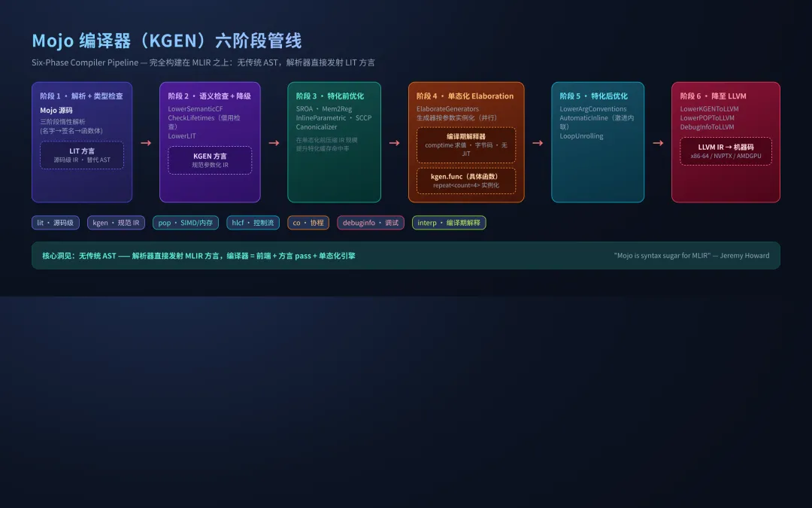Select the '阶段 1 · 解析 + 类型检查' heading
This screenshot has width=812, height=508.
click(x=81, y=96)
